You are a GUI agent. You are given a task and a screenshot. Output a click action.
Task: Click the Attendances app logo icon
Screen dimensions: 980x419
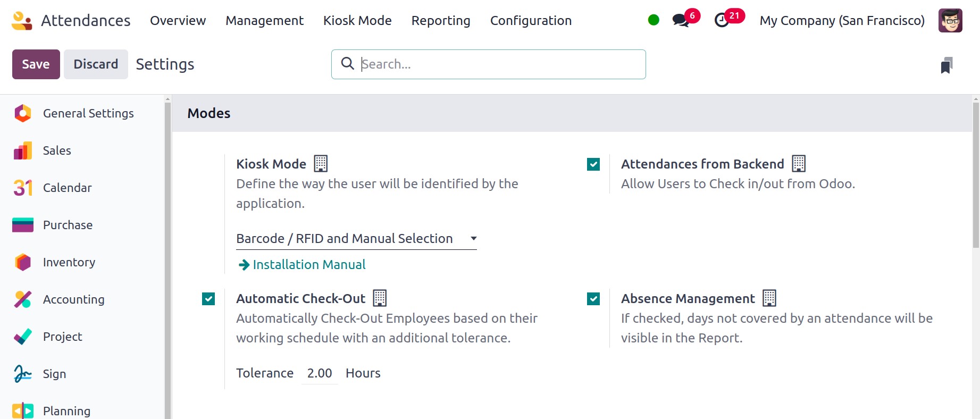coord(22,21)
